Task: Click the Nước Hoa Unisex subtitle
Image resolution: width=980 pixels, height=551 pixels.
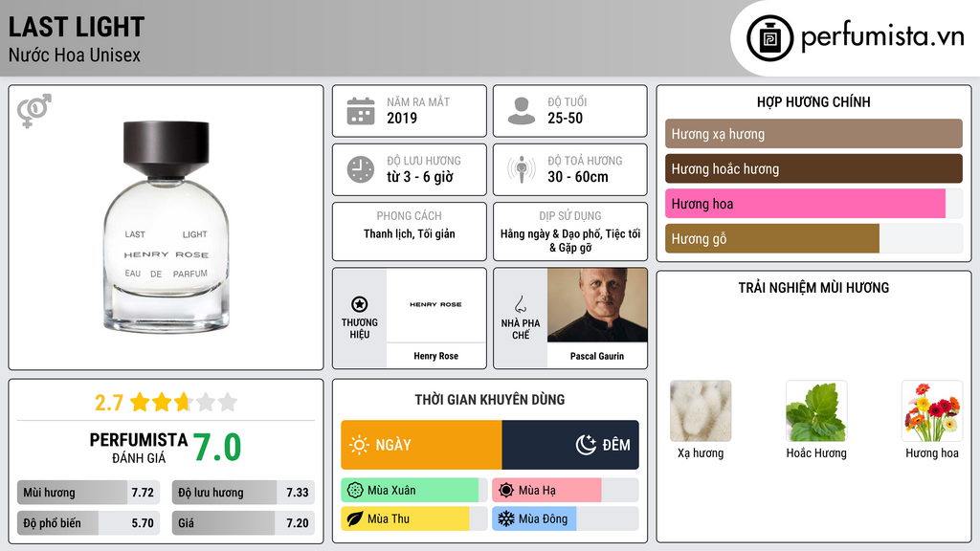Action: point(75,55)
